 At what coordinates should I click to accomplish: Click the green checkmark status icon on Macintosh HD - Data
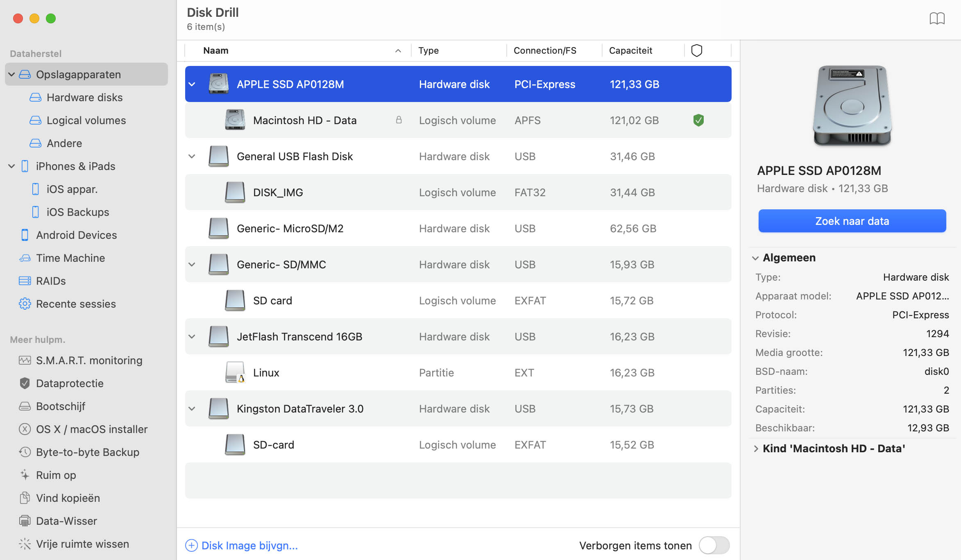698,120
